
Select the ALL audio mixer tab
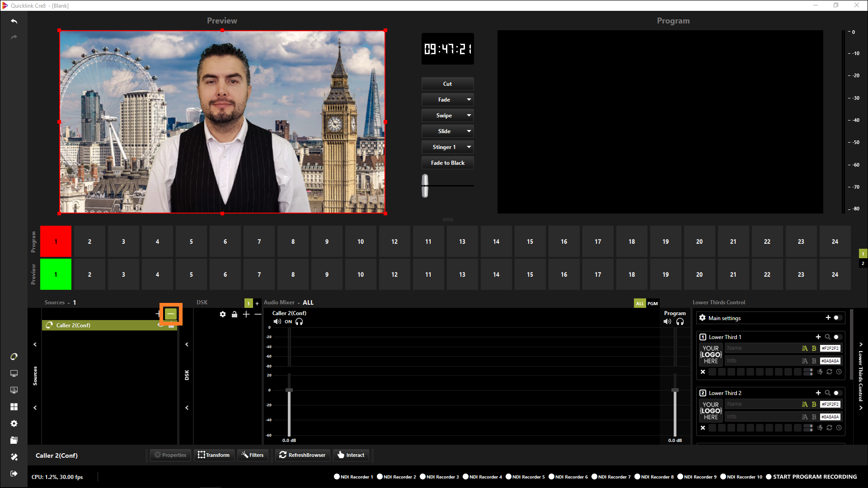(x=640, y=303)
